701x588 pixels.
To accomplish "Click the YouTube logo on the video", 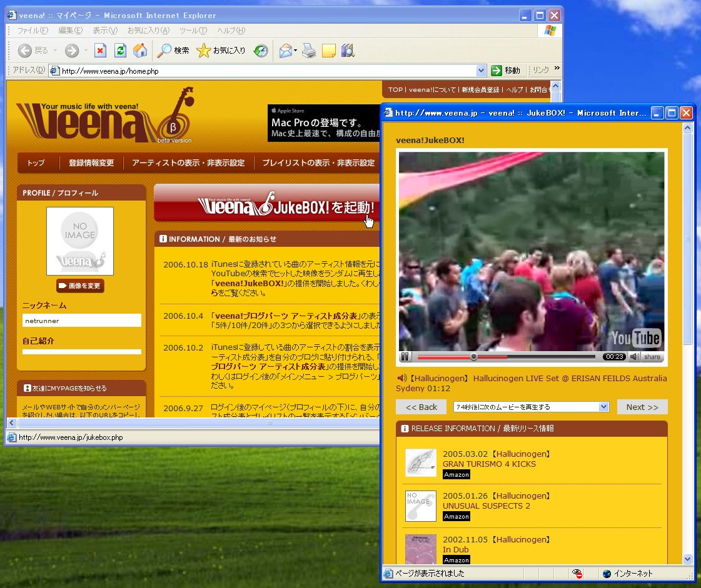I will [x=635, y=338].
